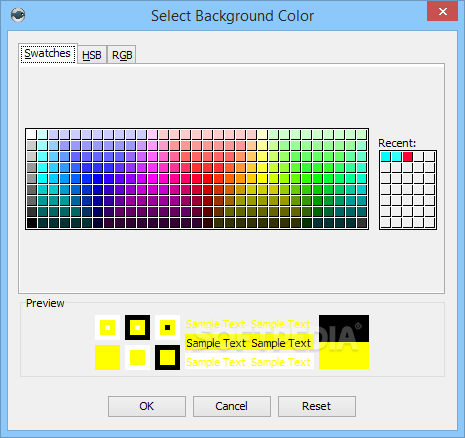
Task: Close the Select Background Color dialog
Action: click(x=442, y=11)
